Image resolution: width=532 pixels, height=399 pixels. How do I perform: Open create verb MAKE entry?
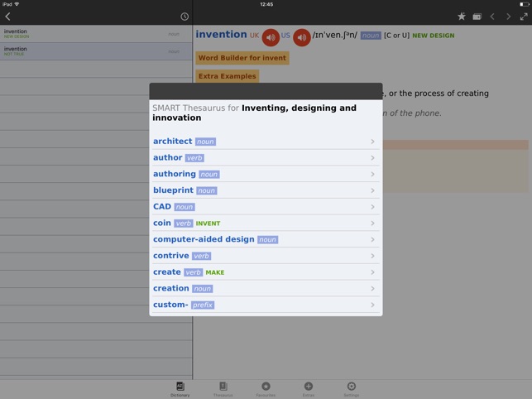[266, 272]
